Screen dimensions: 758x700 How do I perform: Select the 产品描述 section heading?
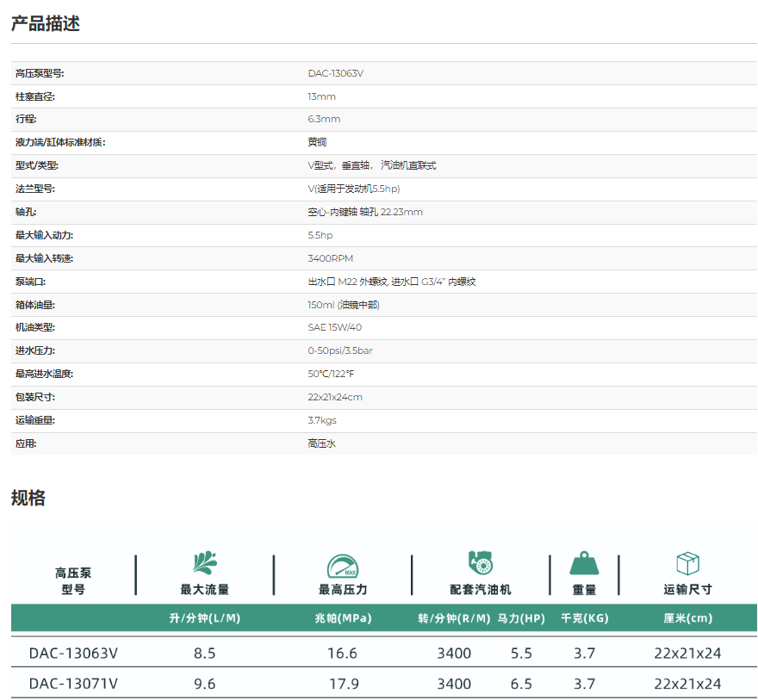46,24
